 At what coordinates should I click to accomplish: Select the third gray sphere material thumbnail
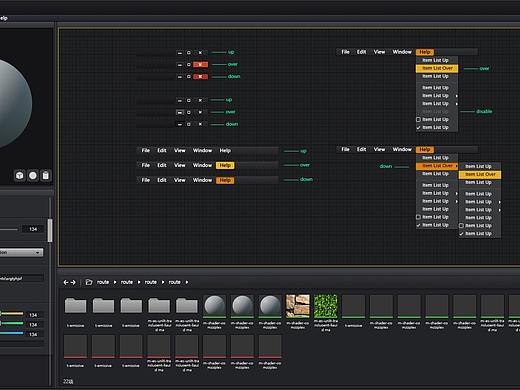pos(270,306)
